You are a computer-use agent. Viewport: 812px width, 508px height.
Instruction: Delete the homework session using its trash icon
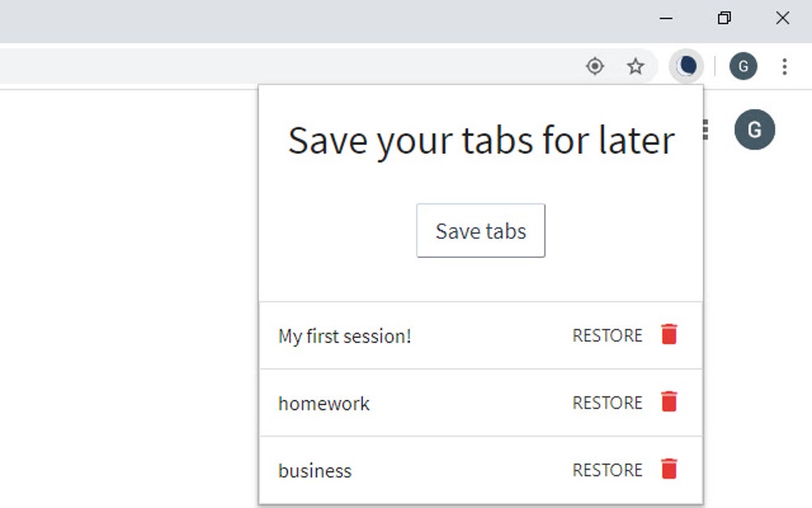(x=670, y=402)
